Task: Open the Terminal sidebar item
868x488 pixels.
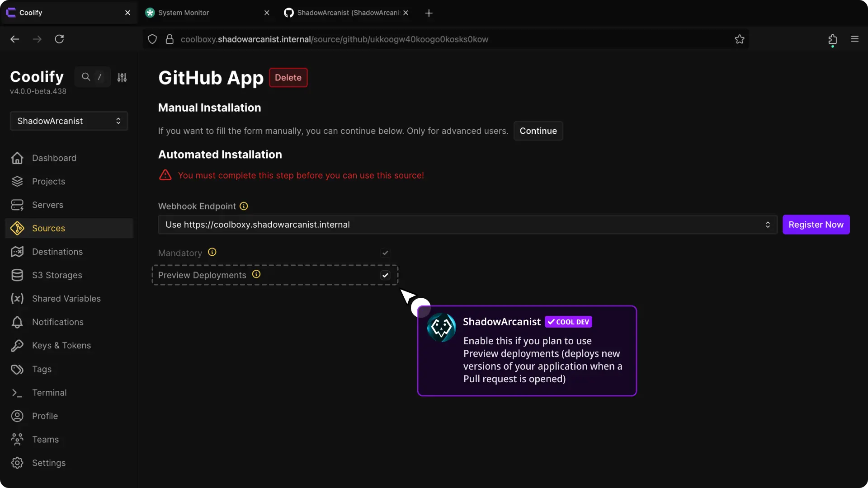Action: point(49,393)
